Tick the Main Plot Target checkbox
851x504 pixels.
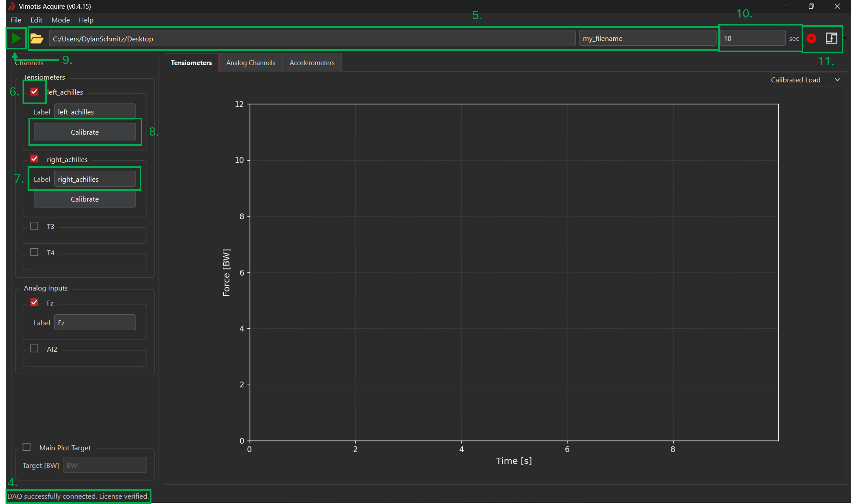pyautogui.click(x=26, y=447)
